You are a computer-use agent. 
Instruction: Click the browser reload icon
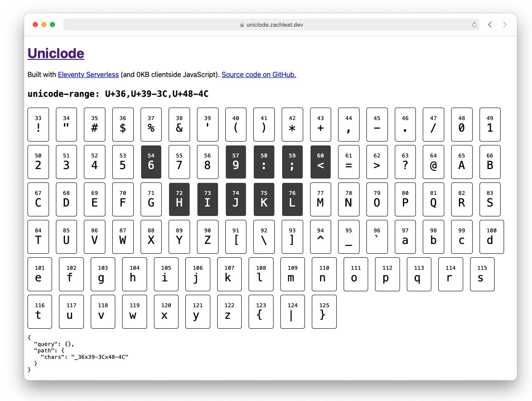click(474, 25)
